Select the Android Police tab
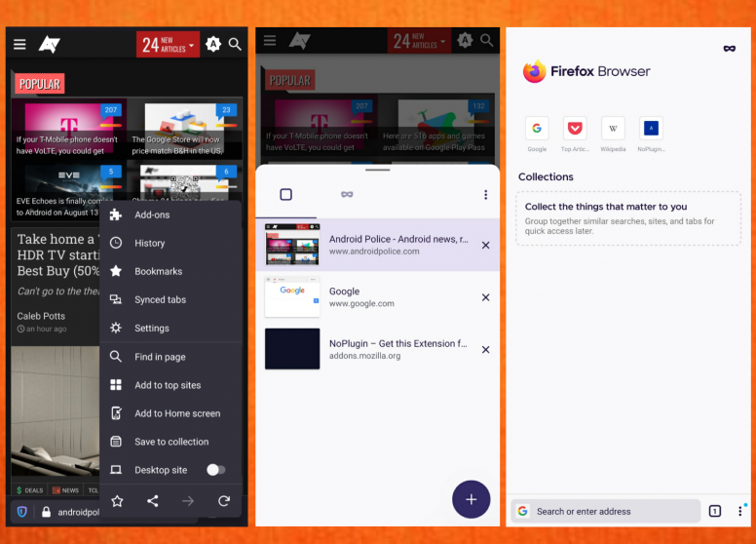The width and height of the screenshot is (756, 544). (x=378, y=245)
